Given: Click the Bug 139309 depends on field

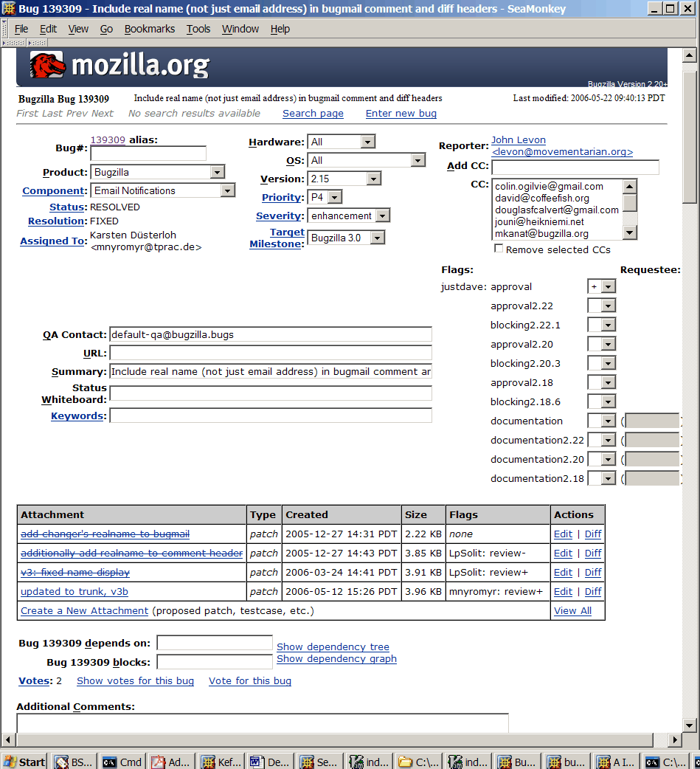Looking at the screenshot, I should (x=215, y=643).
